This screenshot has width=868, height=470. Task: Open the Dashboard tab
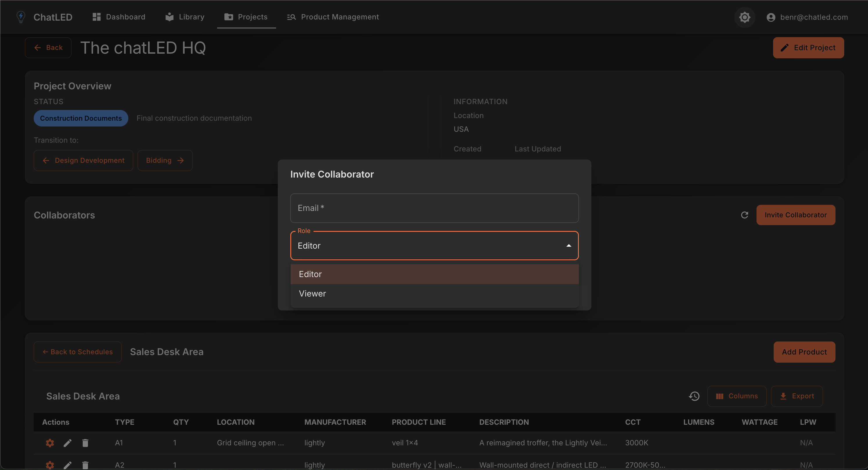(x=119, y=17)
